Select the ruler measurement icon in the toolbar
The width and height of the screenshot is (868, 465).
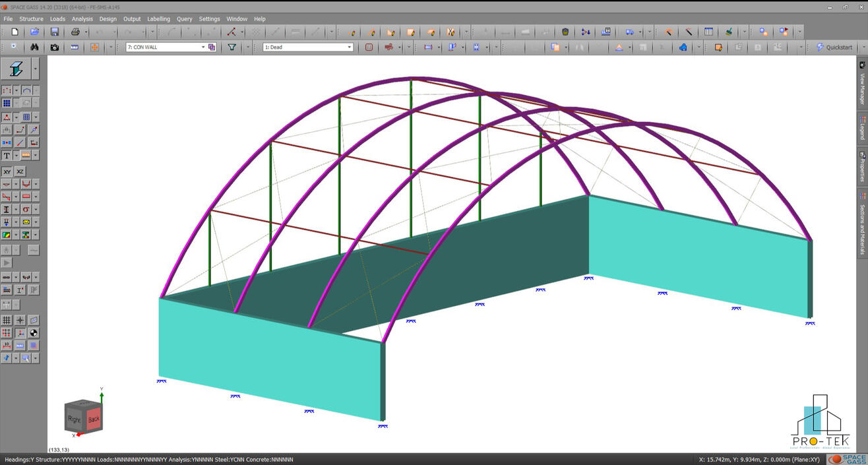coord(74,47)
